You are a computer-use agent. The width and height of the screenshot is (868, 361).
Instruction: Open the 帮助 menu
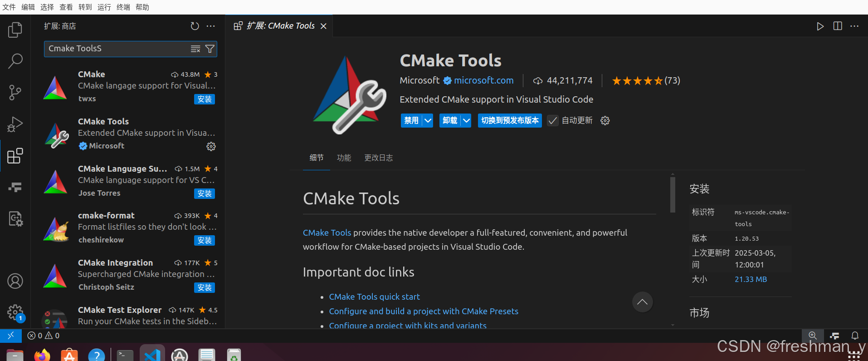142,7
